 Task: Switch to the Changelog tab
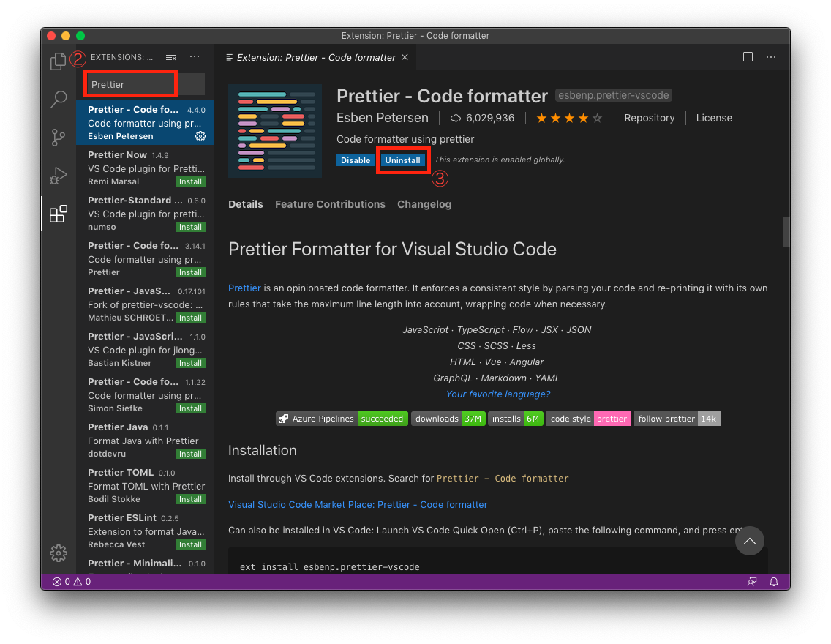tap(424, 204)
